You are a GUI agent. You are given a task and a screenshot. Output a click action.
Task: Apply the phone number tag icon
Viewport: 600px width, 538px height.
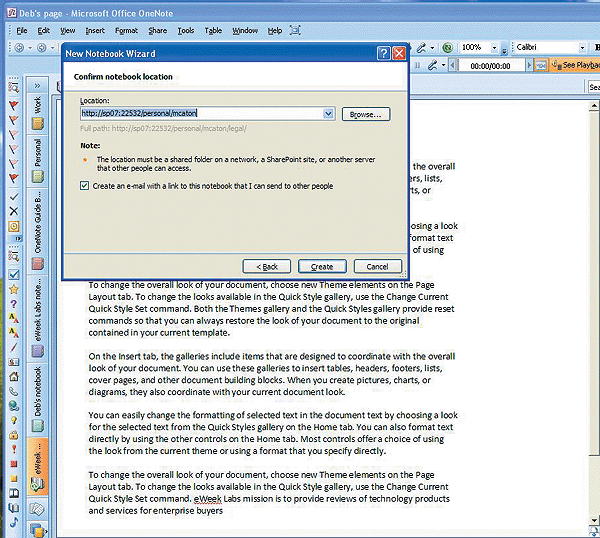point(13,391)
